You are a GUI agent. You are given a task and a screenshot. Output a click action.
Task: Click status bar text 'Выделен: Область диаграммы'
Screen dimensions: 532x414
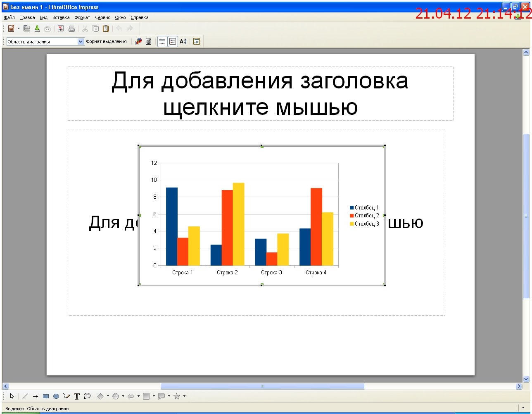point(38,409)
